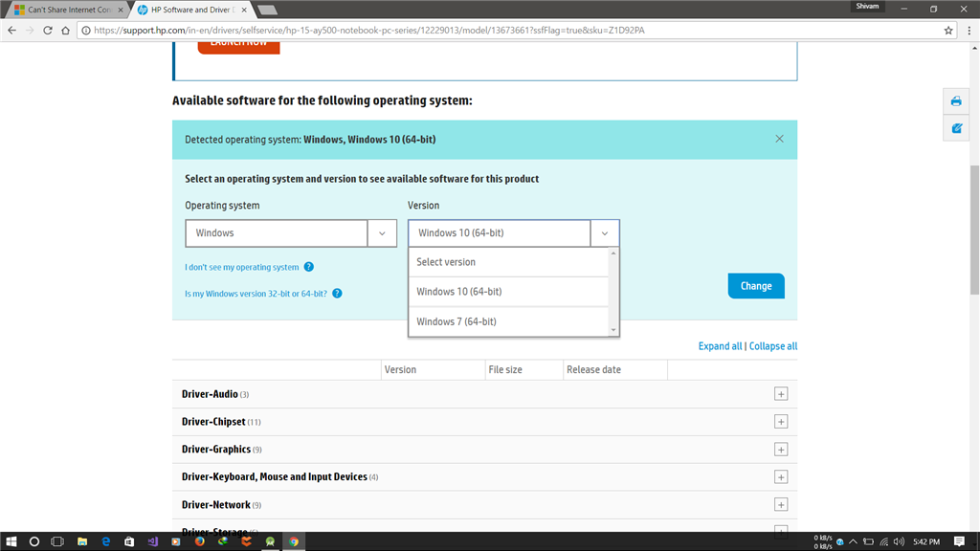This screenshot has height=551, width=980.
Task: Click 'Collapse all' link
Action: pyautogui.click(x=773, y=346)
